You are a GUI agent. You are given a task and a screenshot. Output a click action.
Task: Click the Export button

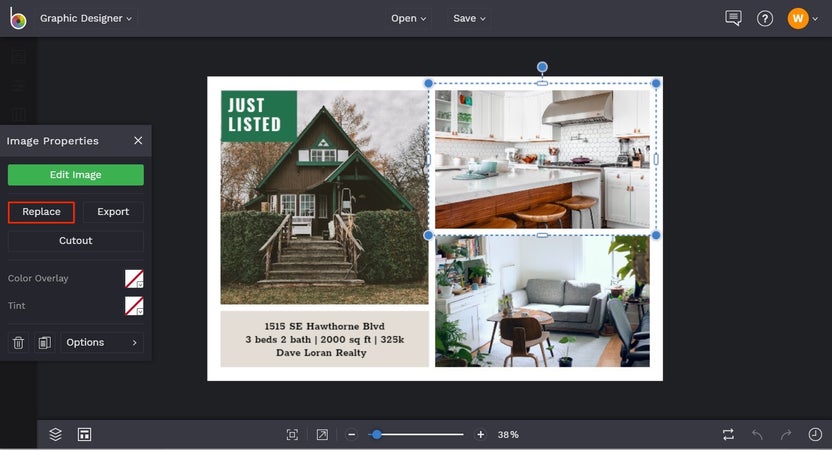click(113, 212)
